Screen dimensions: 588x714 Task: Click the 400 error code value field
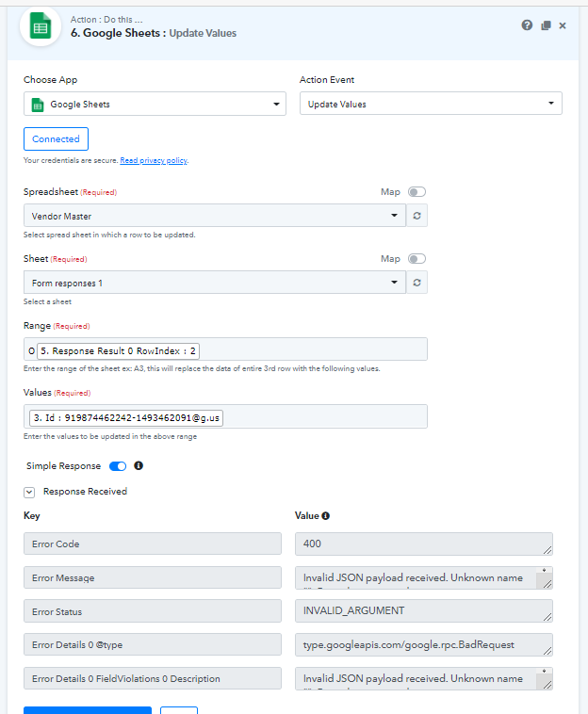[424, 544]
